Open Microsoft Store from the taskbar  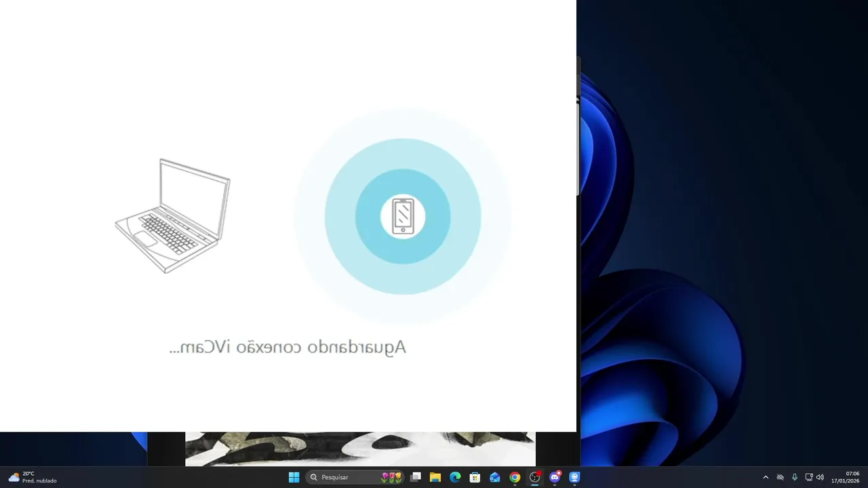tap(475, 477)
